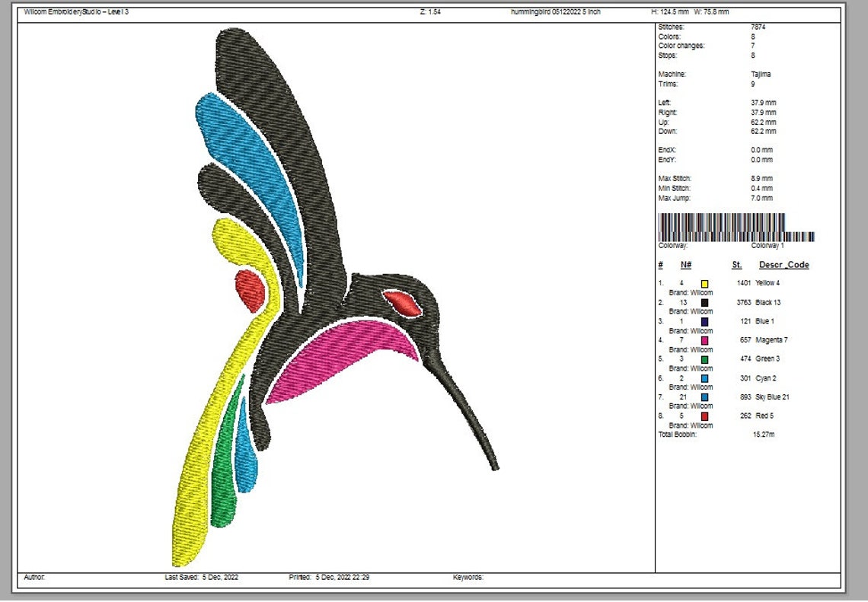Click the Descr_Code column header
This screenshot has width=868, height=602.
[x=785, y=265]
